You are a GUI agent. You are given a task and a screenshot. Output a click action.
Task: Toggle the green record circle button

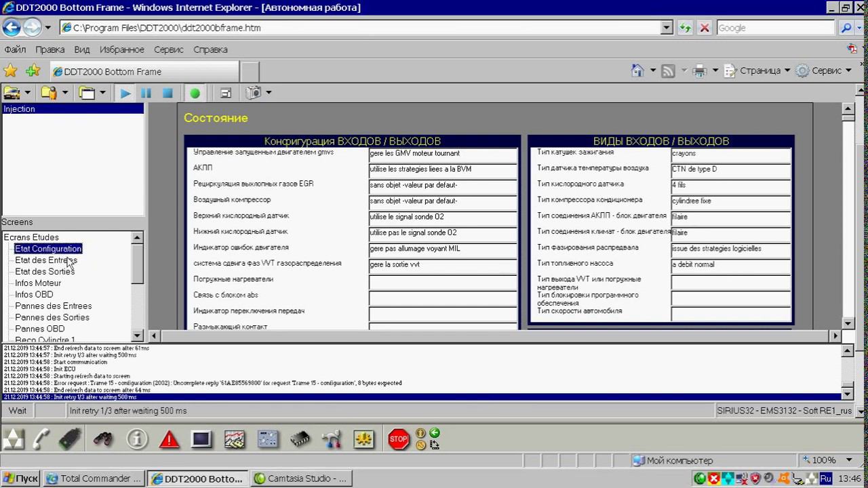[195, 93]
